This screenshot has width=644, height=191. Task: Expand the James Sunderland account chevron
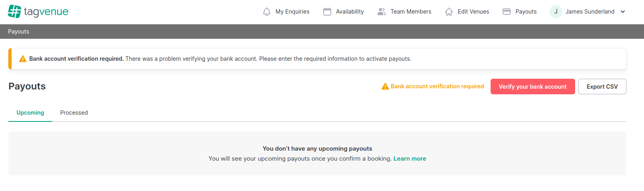click(x=623, y=12)
